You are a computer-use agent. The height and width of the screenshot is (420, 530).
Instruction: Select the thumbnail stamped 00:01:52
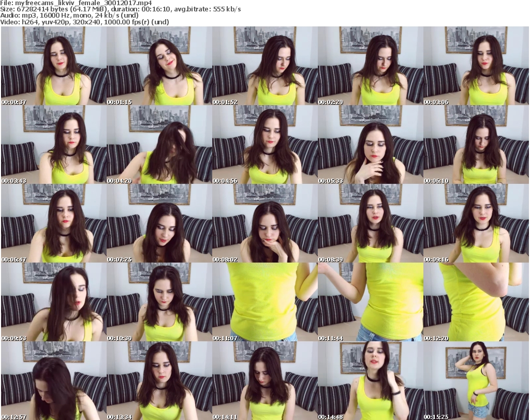(264, 66)
